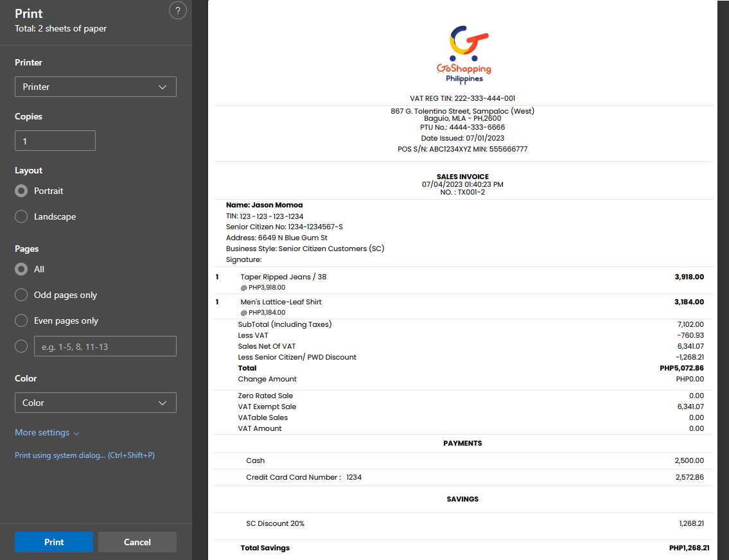Click the SALES INVOICE heading in preview
The image size is (729, 560).
click(462, 177)
